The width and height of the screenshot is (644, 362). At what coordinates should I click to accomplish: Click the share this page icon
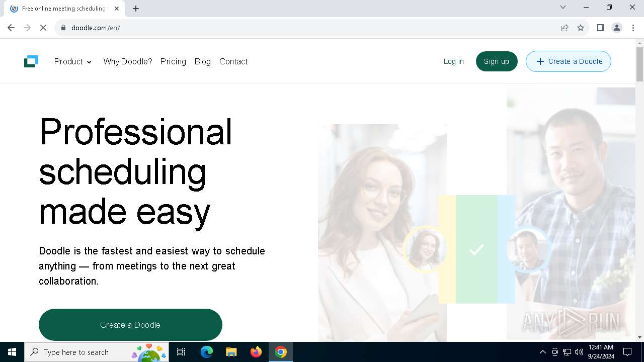tap(565, 28)
